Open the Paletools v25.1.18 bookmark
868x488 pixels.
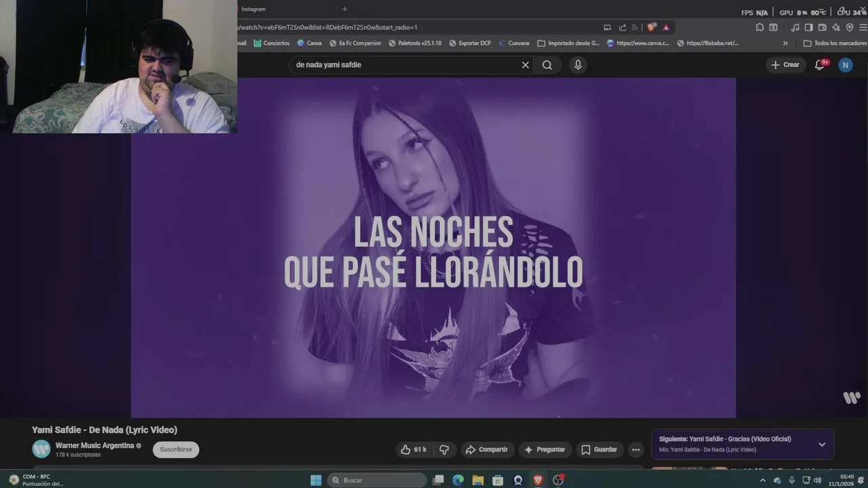(414, 43)
